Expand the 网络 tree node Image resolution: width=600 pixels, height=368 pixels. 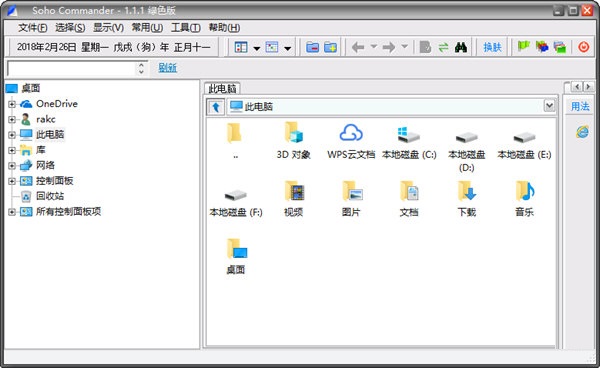point(12,166)
